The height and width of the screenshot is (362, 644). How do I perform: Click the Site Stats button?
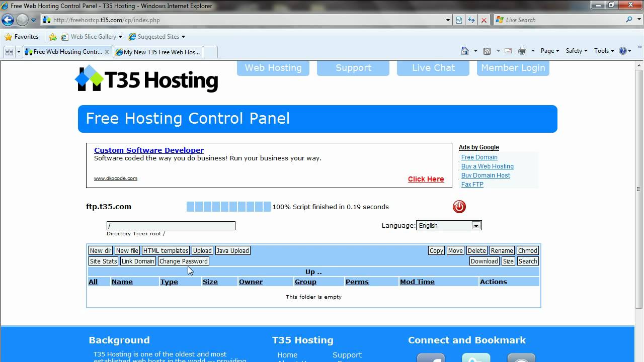pyautogui.click(x=103, y=261)
